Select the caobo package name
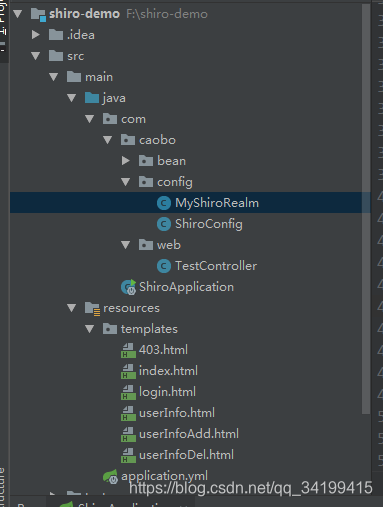The height and width of the screenshot is (507, 383). pos(157,140)
